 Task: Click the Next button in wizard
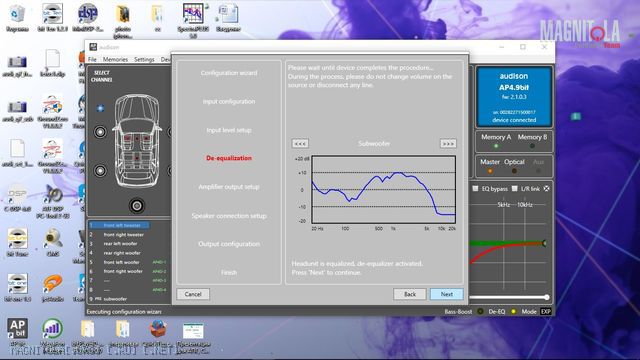click(x=447, y=294)
